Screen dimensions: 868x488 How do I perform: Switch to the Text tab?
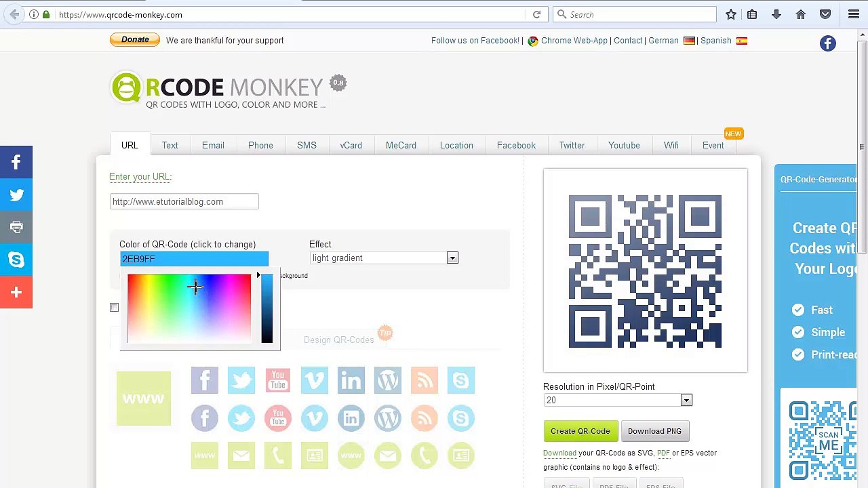[x=170, y=145]
